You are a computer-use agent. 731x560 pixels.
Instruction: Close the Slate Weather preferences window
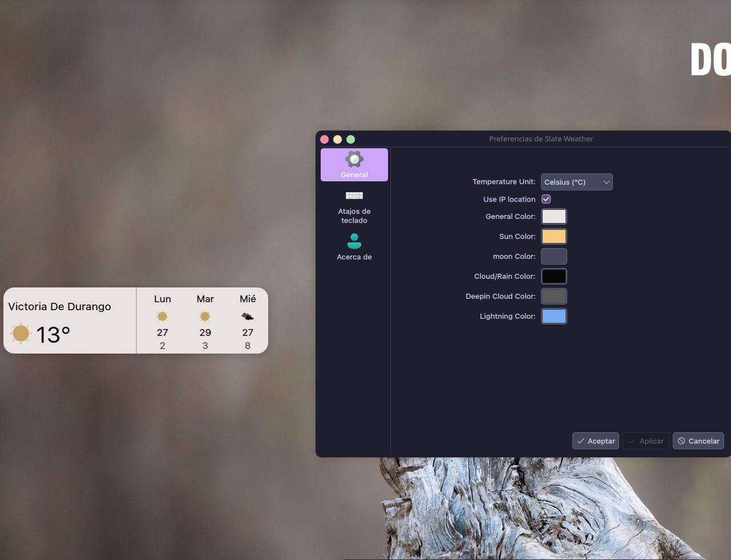(324, 139)
